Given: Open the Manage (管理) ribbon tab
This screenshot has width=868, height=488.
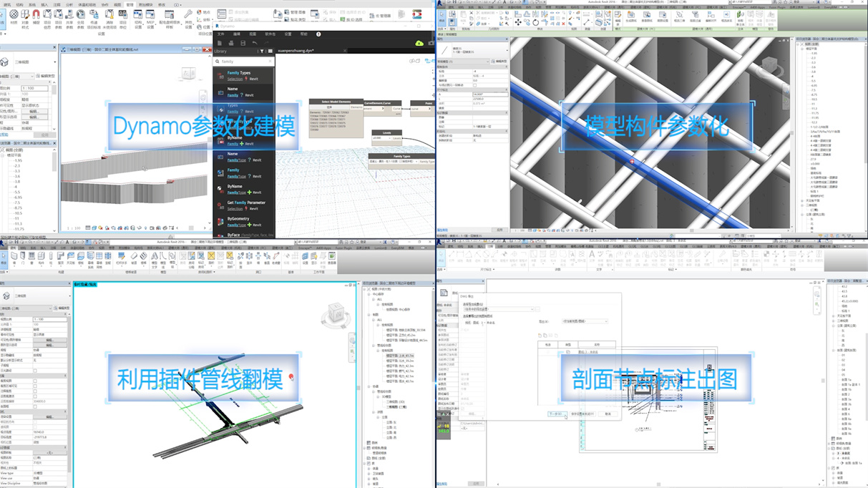Looking at the screenshot, I should coord(130,4).
